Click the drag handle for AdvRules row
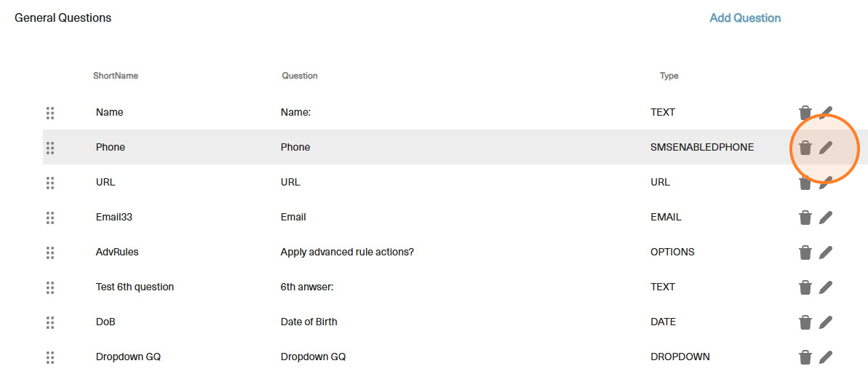The width and height of the screenshot is (868, 374). (x=50, y=252)
